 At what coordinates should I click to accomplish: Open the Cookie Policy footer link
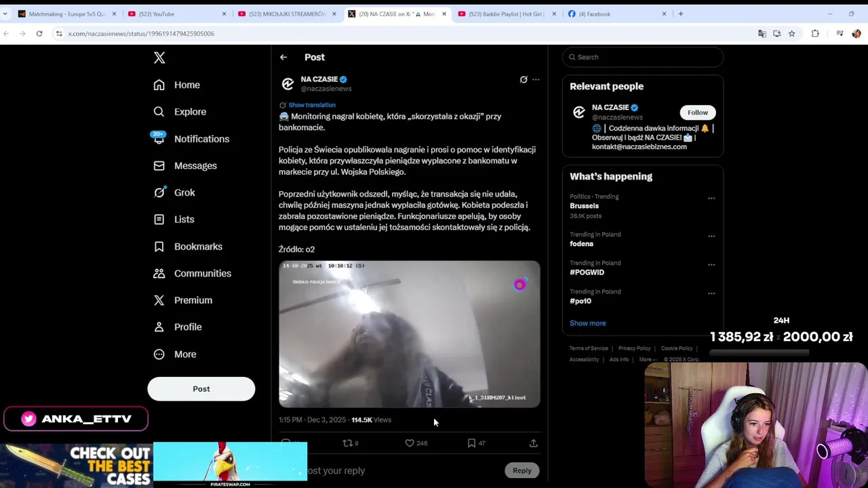[x=677, y=348]
